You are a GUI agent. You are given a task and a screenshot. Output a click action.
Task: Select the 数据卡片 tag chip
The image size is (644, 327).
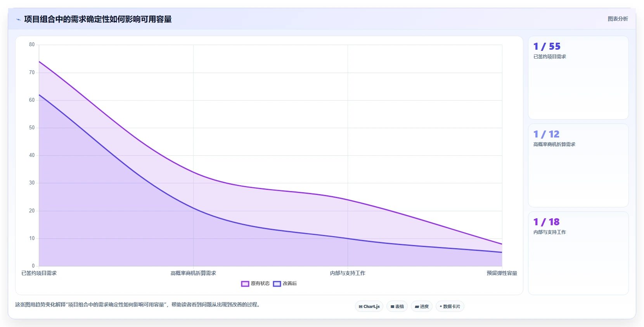point(450,306)
